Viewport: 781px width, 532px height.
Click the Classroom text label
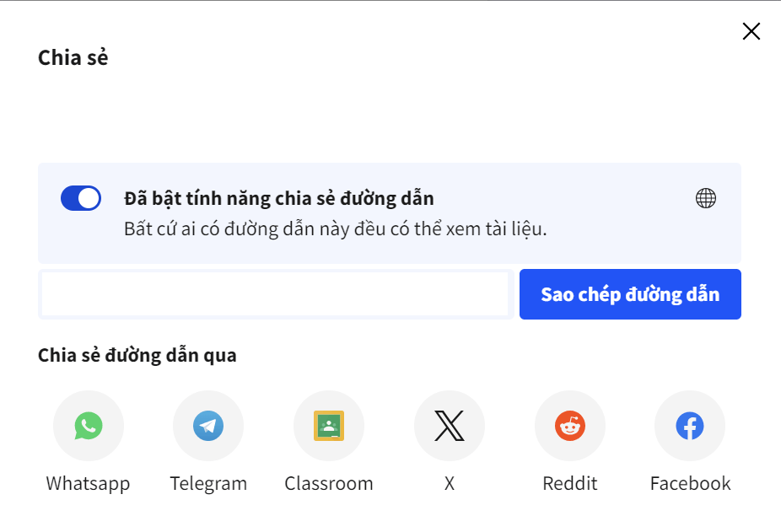pos(329,484)
